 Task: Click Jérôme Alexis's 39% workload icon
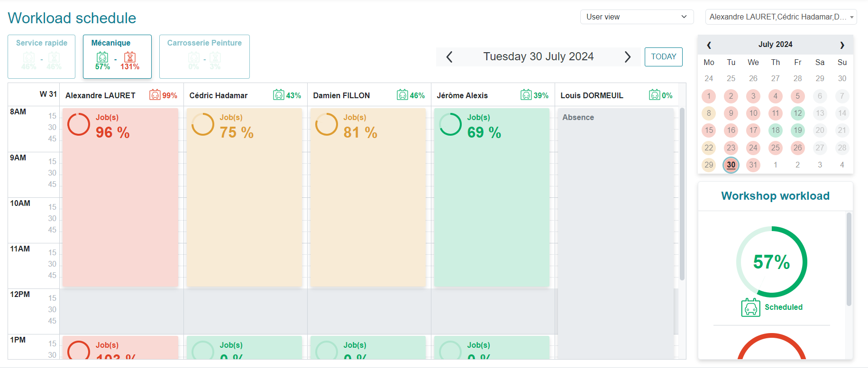pos(526,95)
